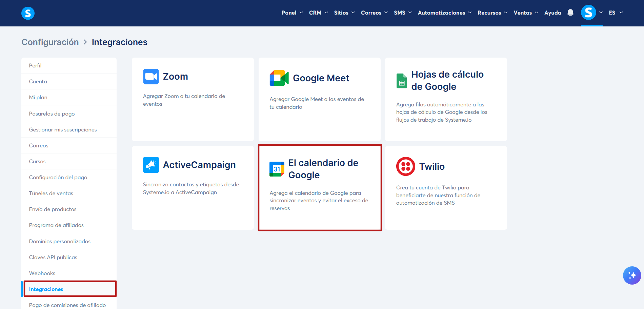Click the Systeme.io logo in header
644x309 pixels.
coord(28,13)
